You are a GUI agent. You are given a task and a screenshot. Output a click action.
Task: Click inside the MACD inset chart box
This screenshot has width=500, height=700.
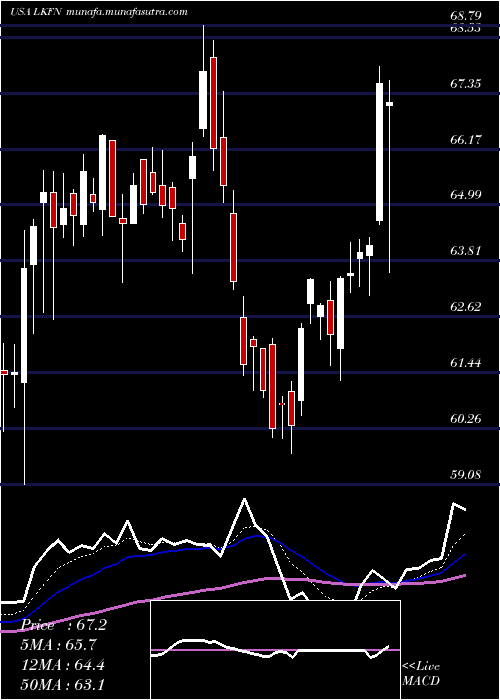[x=275, y=650]
